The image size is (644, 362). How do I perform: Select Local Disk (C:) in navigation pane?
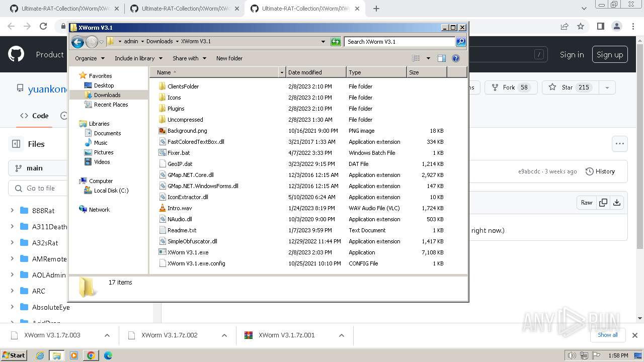point(111,191)
